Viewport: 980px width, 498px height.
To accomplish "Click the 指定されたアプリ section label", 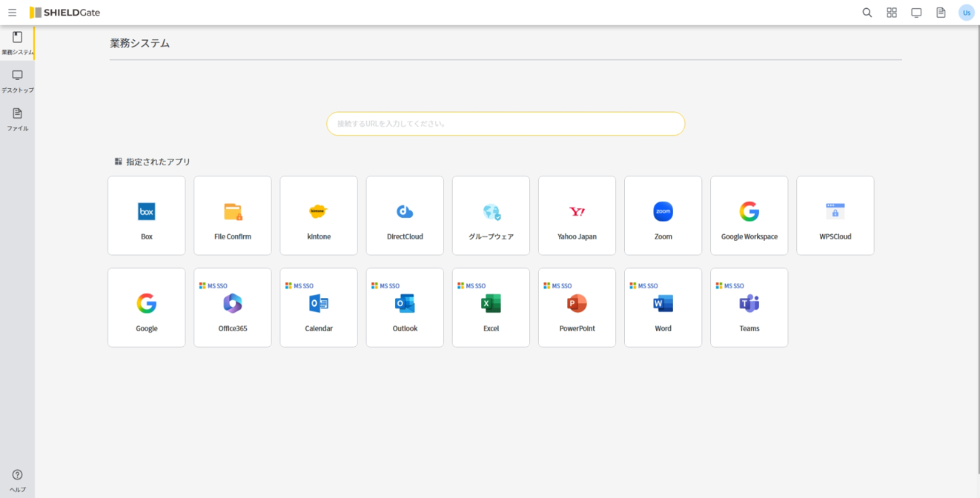I will pos(158,162).
